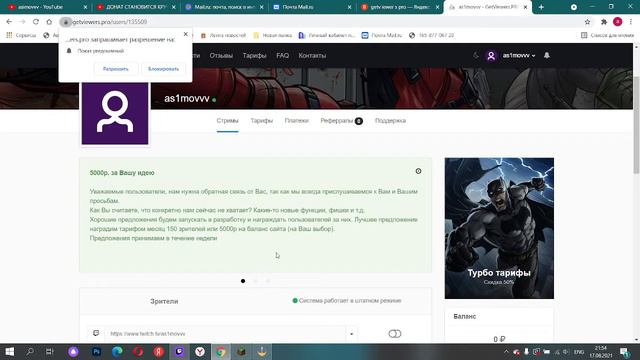Open Task View on the taskbar
This screenshot has width=640, height=360.
pyautogui.click(x=49, y=351)
